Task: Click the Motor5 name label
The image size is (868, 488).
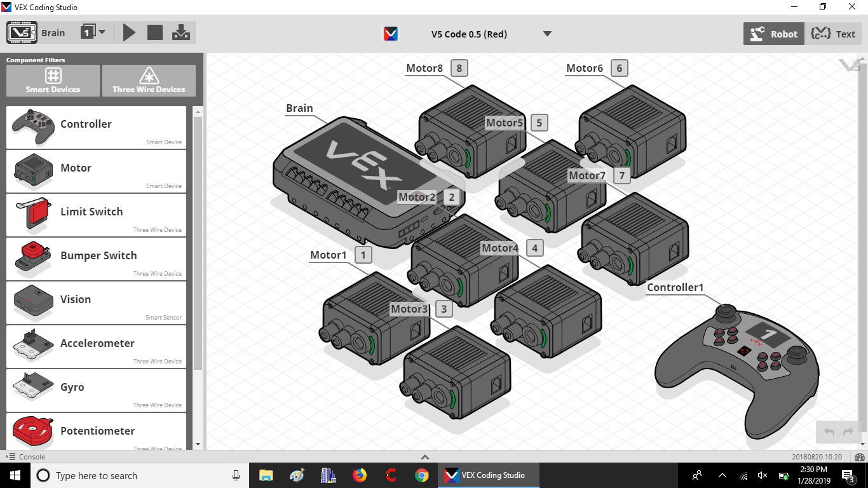Action: [x=505, y=123]
